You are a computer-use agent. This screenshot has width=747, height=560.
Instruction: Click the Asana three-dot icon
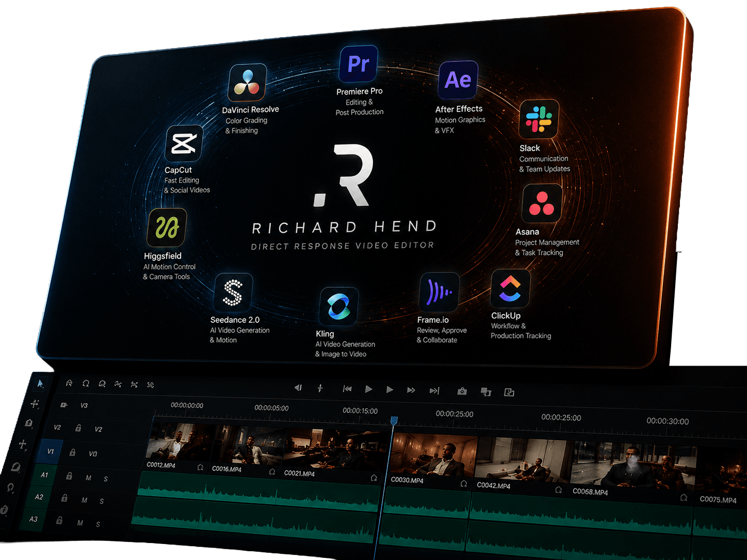click(x=542, y=204)
